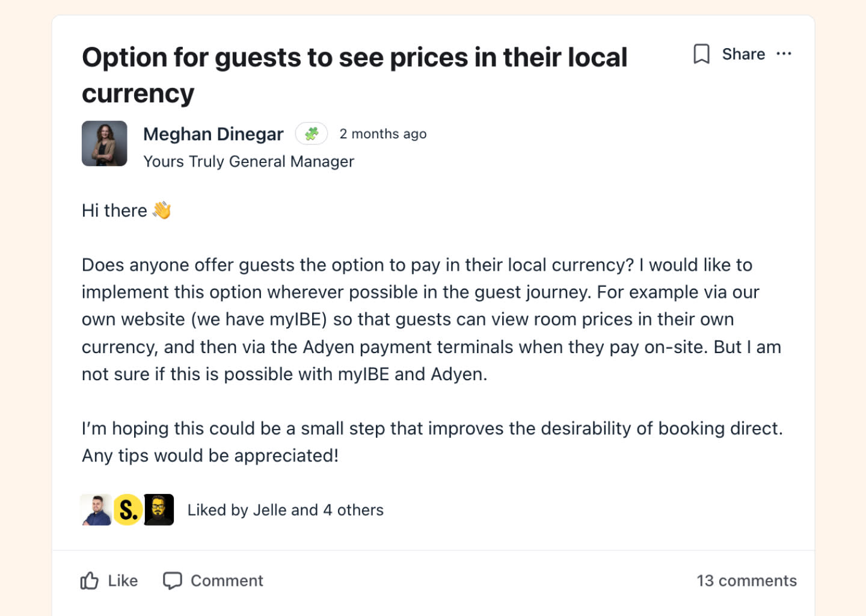The height and width of the screenshot is (616, 866).
Task: Bookmark this post with the bookmark icon
Action: pos(701,54)
